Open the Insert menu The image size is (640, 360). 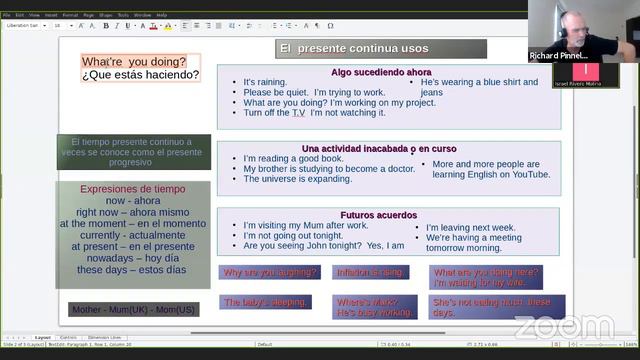(51, 15)
